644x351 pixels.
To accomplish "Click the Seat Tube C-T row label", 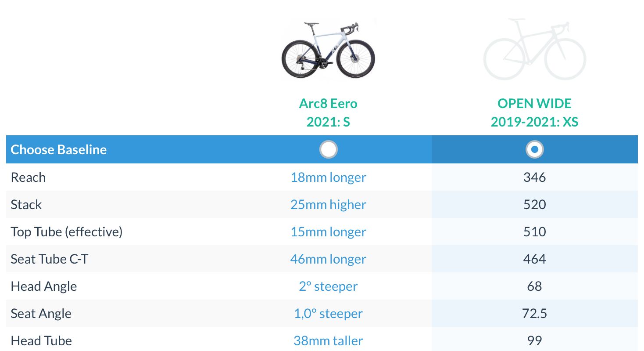I will (50, 259).
